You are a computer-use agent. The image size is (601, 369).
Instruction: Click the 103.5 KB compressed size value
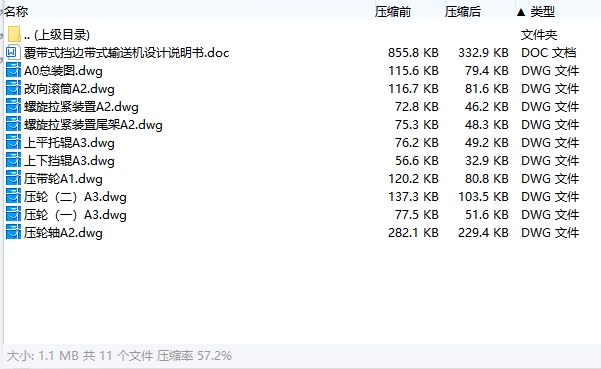[x=483, y=197]
